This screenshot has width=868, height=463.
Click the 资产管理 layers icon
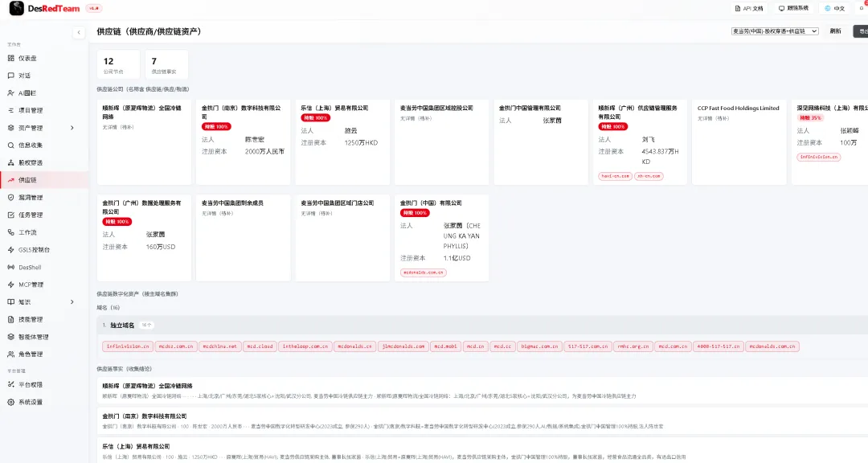(11, 128)
